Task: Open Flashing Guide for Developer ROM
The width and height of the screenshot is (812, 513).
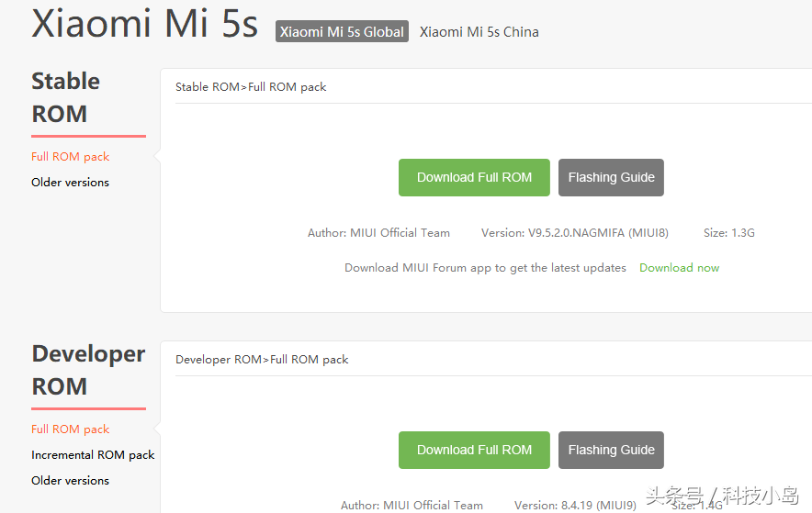Action: [611, 450]
